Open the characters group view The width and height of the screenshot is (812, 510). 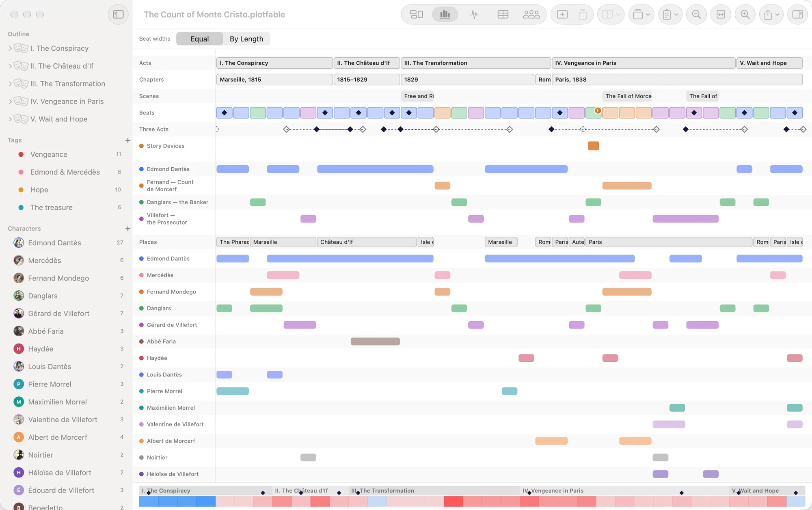(531, 14)
